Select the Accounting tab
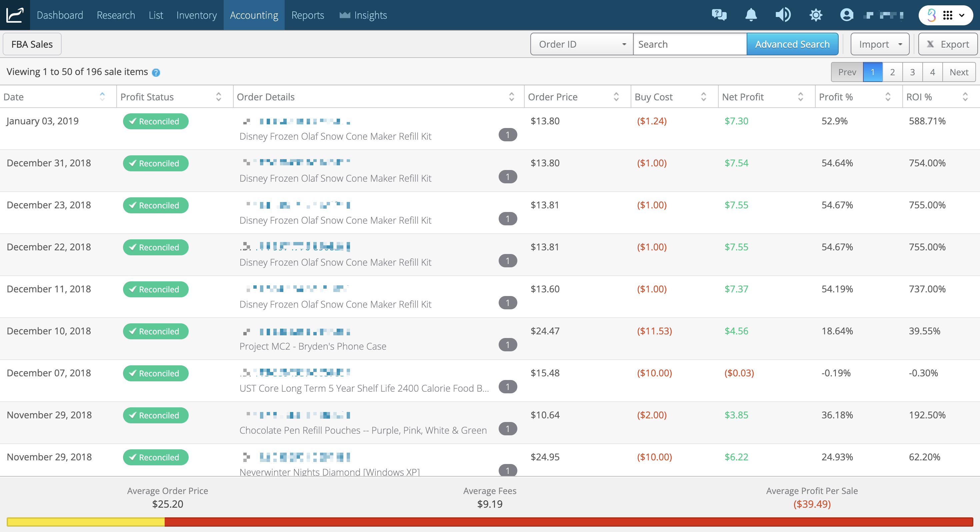Viewport: 980px width, 532px height. (x=254, y=15)
